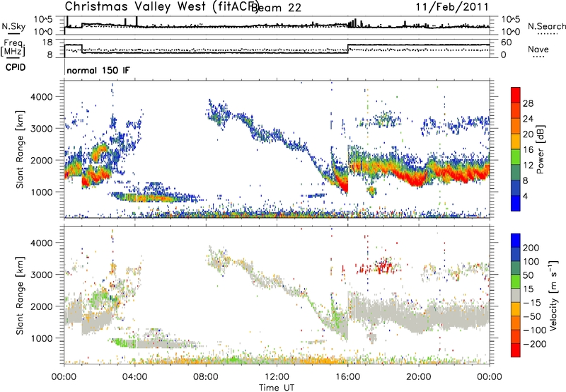Click the 'N.Search' legend label
The height and width of the screenshot is (392, 566).
(546, 26)
